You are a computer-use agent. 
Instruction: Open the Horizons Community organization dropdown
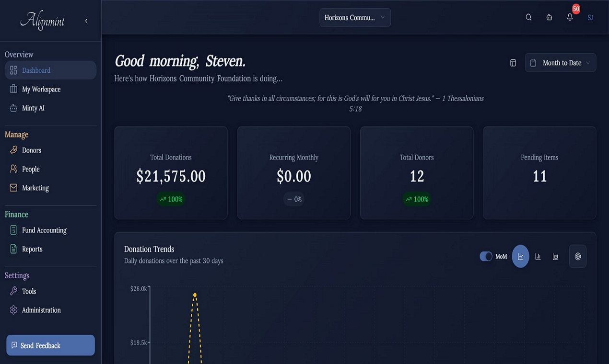(x=355, y=18)
